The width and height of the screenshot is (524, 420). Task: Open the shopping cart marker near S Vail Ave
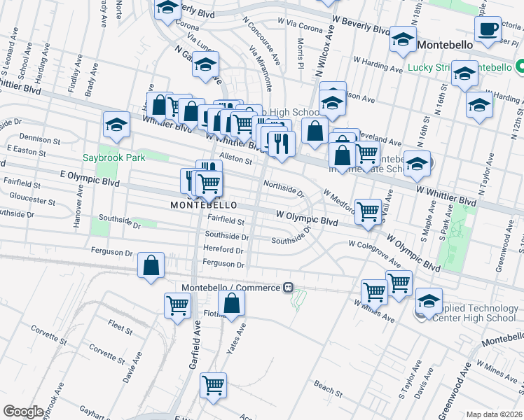pos(368,213)
